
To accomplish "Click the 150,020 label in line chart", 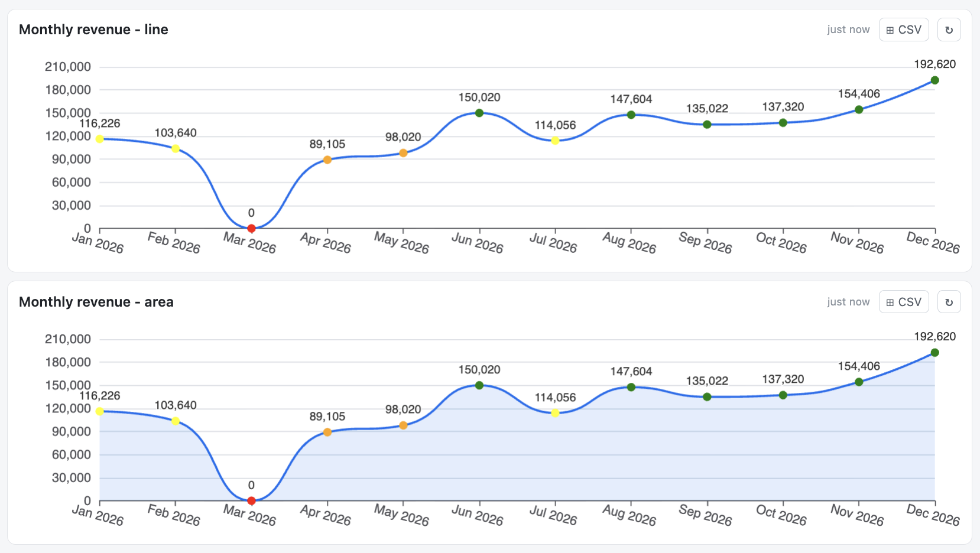I will (x=479, y=97).
